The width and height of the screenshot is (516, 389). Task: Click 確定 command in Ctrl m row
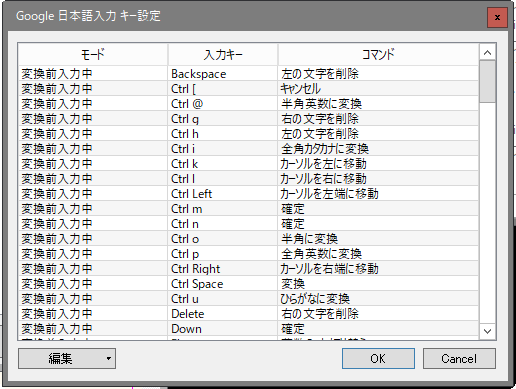378,209
